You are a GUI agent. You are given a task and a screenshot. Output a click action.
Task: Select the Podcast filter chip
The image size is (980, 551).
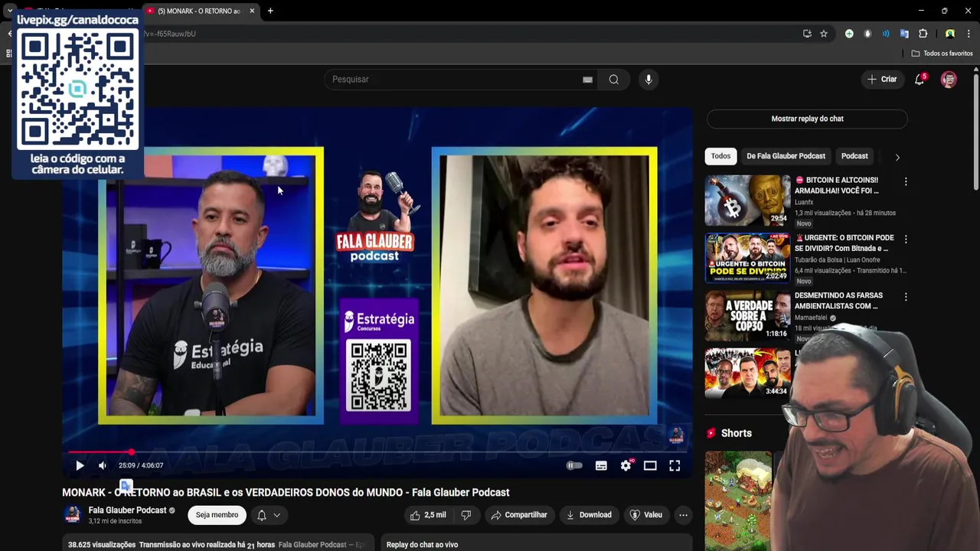(x=854, y=156)
